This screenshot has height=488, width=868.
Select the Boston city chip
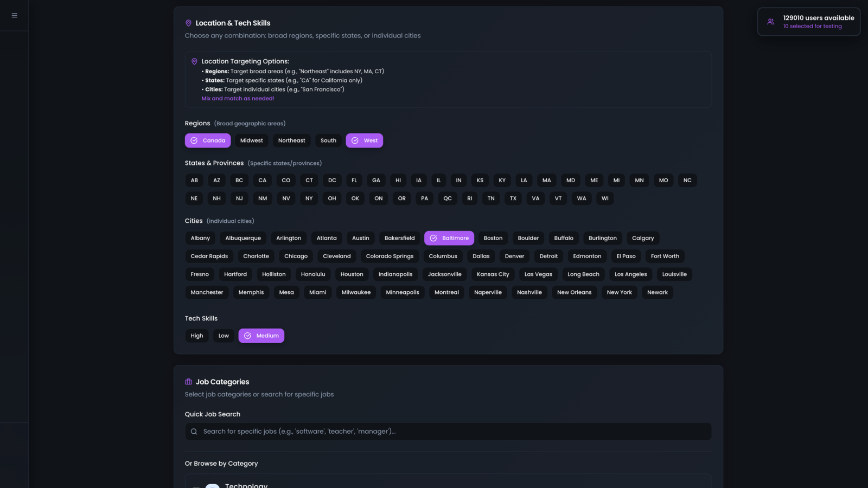tap(493, 238)
